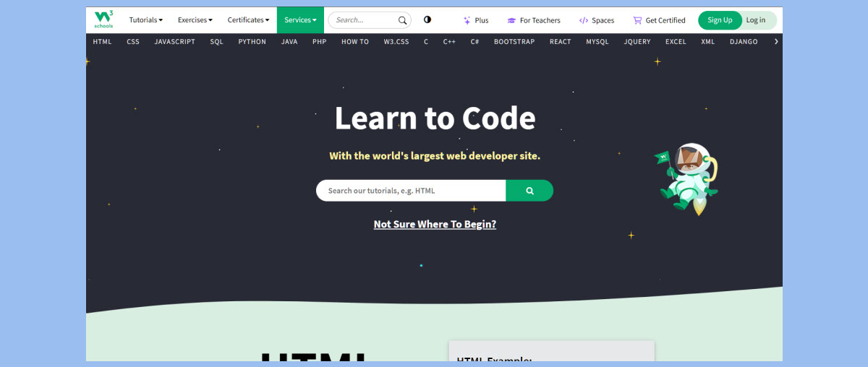Click the astronaut mascot illustration
Image resolution: width=868 pixels, height=367 pixels.
[x=686, y=178]
